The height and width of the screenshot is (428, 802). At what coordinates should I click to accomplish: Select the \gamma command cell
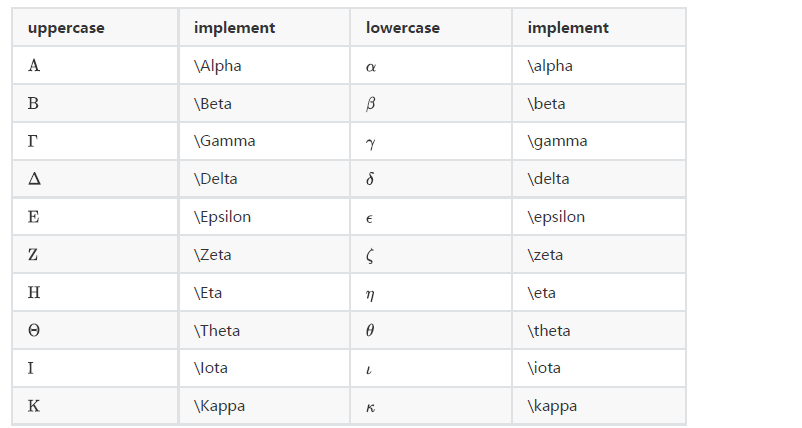pos(557,141)
